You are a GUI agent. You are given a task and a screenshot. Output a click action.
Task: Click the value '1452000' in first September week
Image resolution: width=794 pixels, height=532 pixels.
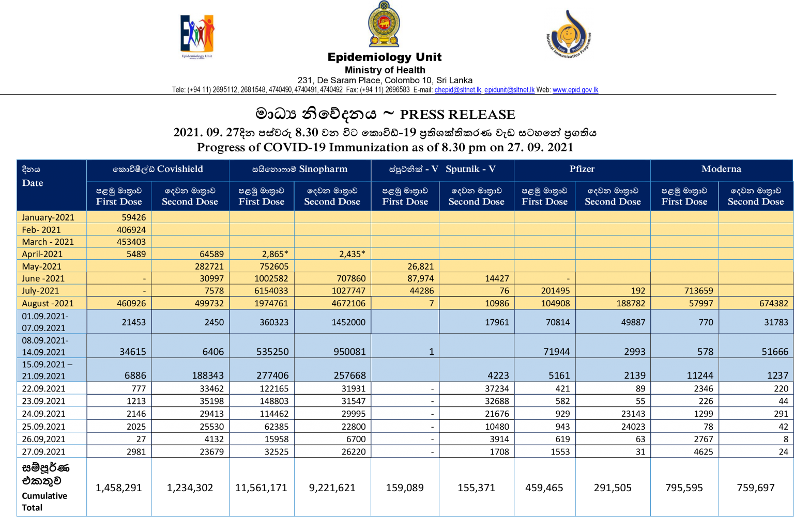coord(349,322)
